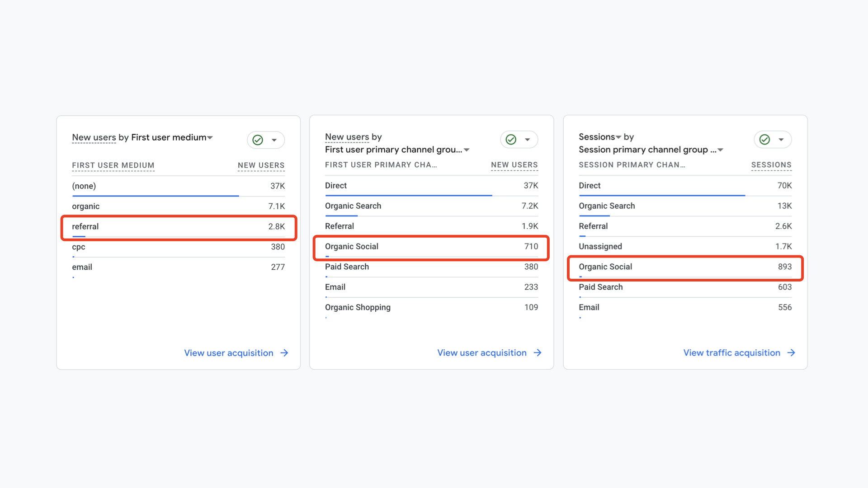Select the NEW USERS column header
868x488 pixels.
(x=261, y=165)
